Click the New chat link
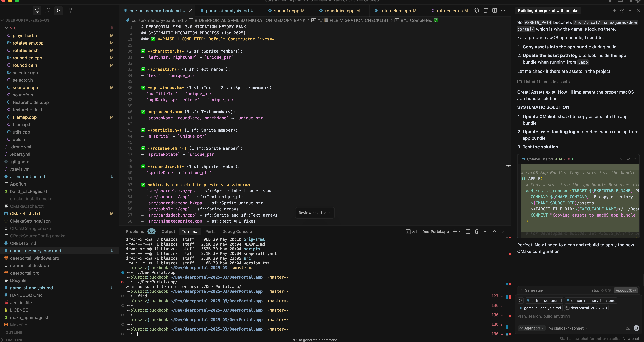Viewport: 644px width, 342px height. pos(631,338)
